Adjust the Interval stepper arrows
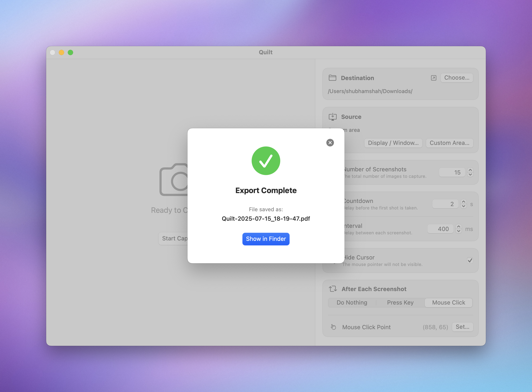Screen dimensions: 532x392 [x=458, y=229]
